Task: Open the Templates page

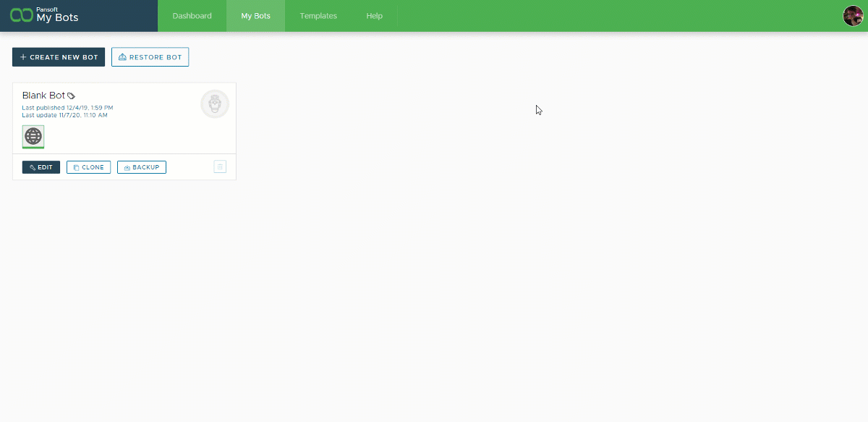Action: (318, 15)
